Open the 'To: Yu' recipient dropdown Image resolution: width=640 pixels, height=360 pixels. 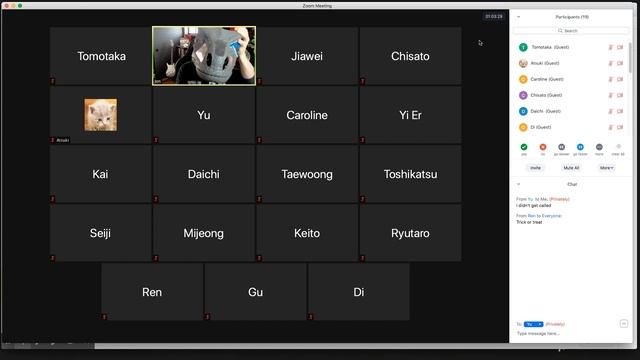coord(533,324)
